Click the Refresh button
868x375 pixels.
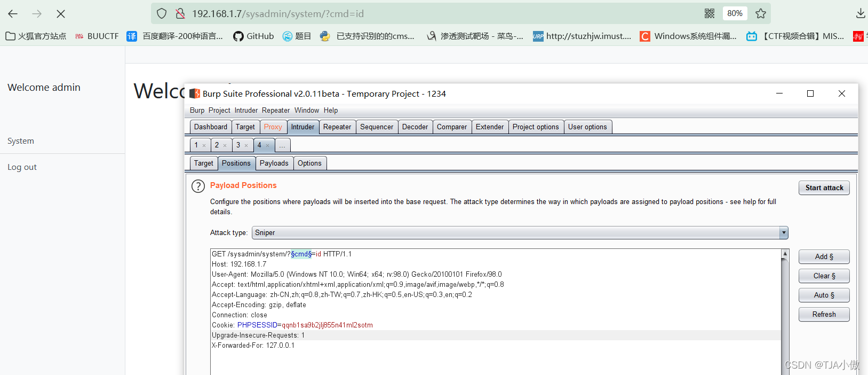[824, 315]
